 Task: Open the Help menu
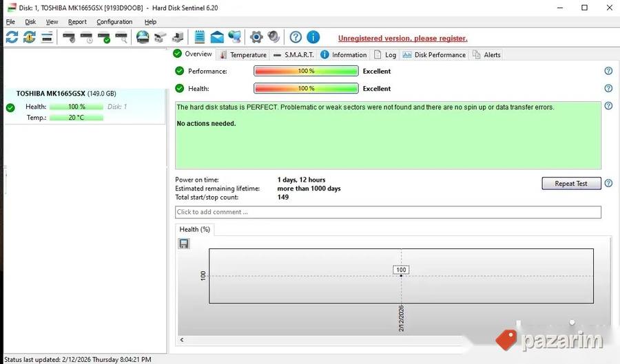(x=150, y=22)
